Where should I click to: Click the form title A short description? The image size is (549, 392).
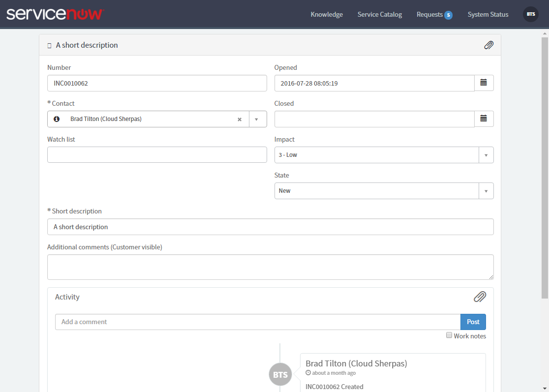87,45
